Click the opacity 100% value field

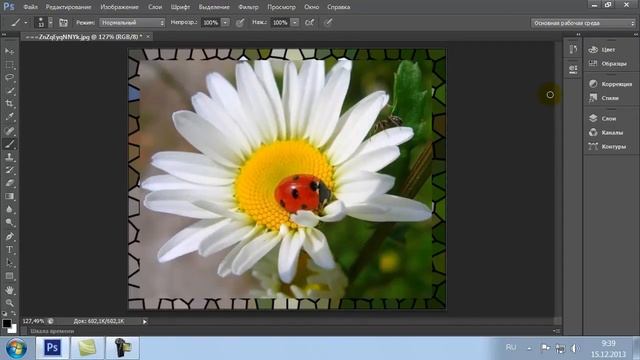click(211, 23)
